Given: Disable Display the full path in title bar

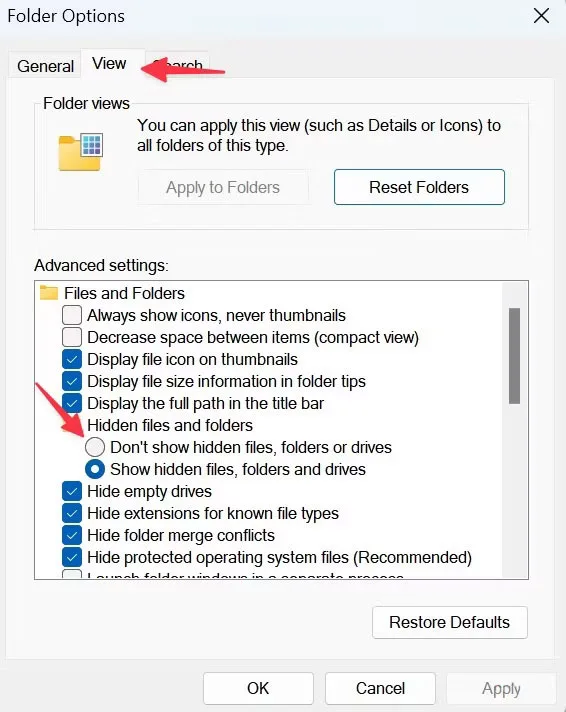Looking at the screenshot, I should coord(72,403).
